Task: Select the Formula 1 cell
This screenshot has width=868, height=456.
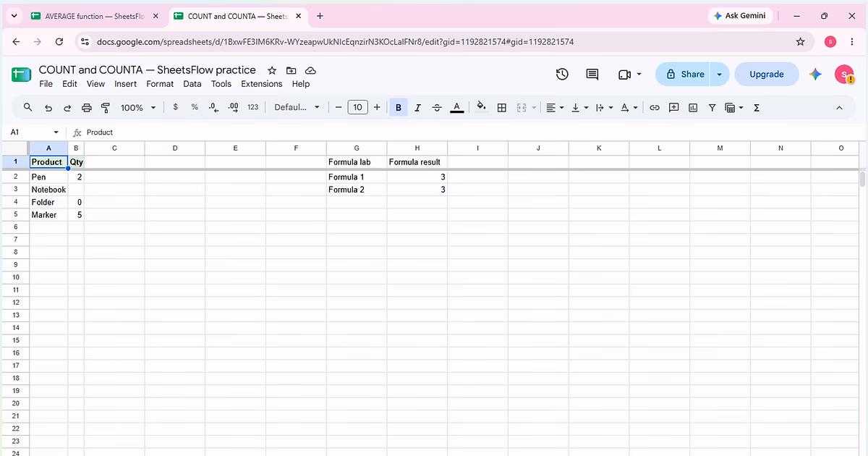Action: 357,177
